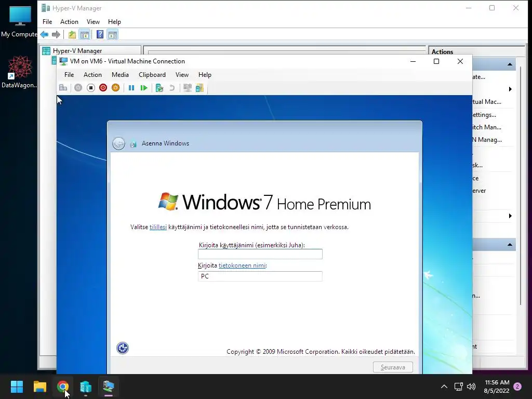Viewport: 532px width, 399px height.
Task: Open Help icon in Hyper-V Manager toolbar
Action: 100,34
